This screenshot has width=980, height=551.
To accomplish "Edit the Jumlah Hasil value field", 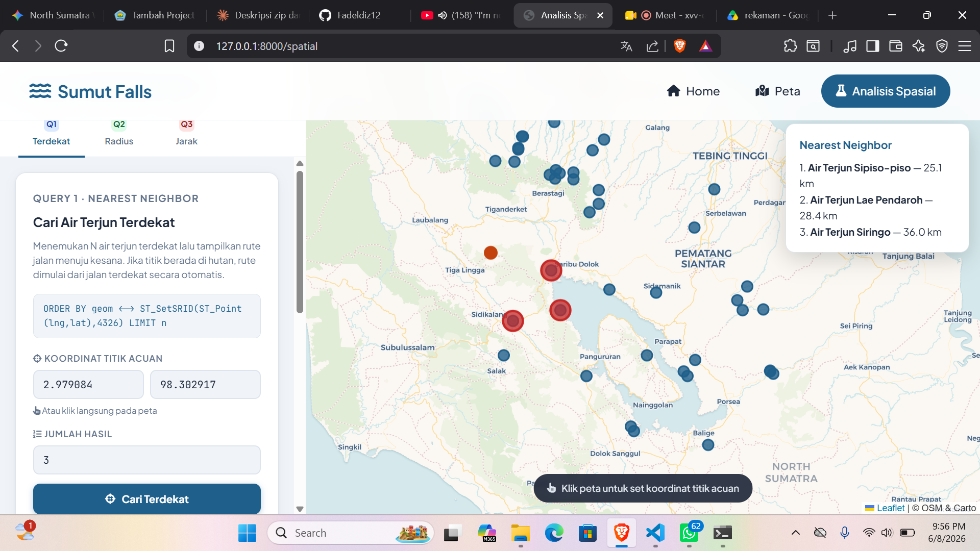I will coord(147,460).
